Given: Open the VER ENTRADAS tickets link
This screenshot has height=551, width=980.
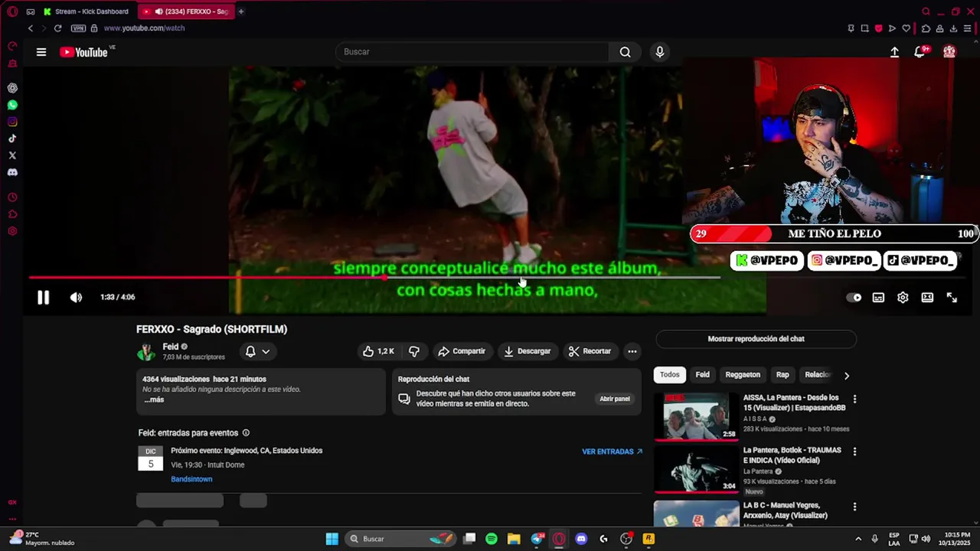Looking at the screenshot, I should [612, 452].
